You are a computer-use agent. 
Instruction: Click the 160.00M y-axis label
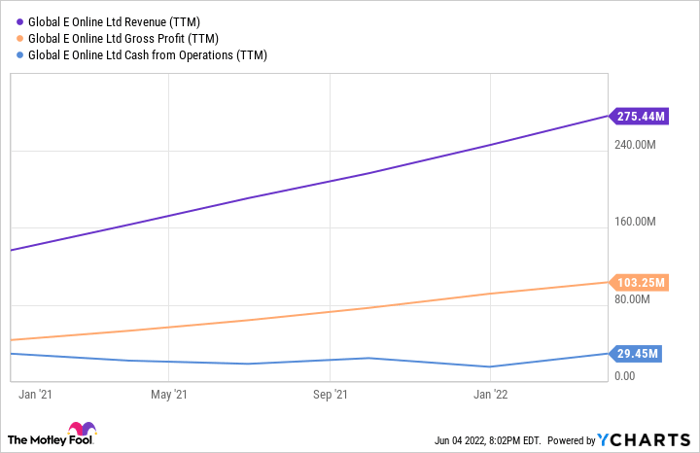point(635,221)
